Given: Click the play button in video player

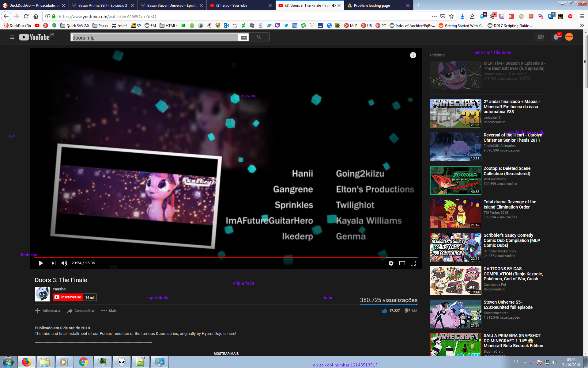Looking at the screenshot, I should click(x=41, y=263).
